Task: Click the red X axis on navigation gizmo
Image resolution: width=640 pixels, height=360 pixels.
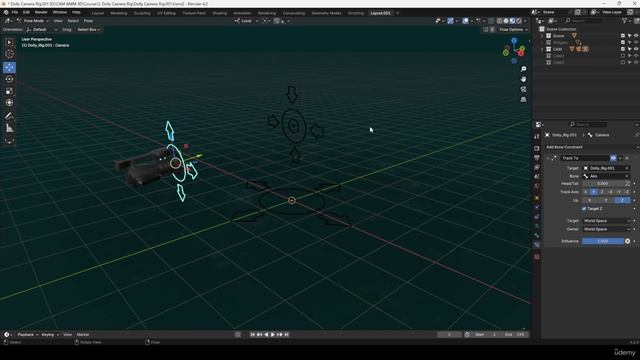Action: click(x=521, y=53)
